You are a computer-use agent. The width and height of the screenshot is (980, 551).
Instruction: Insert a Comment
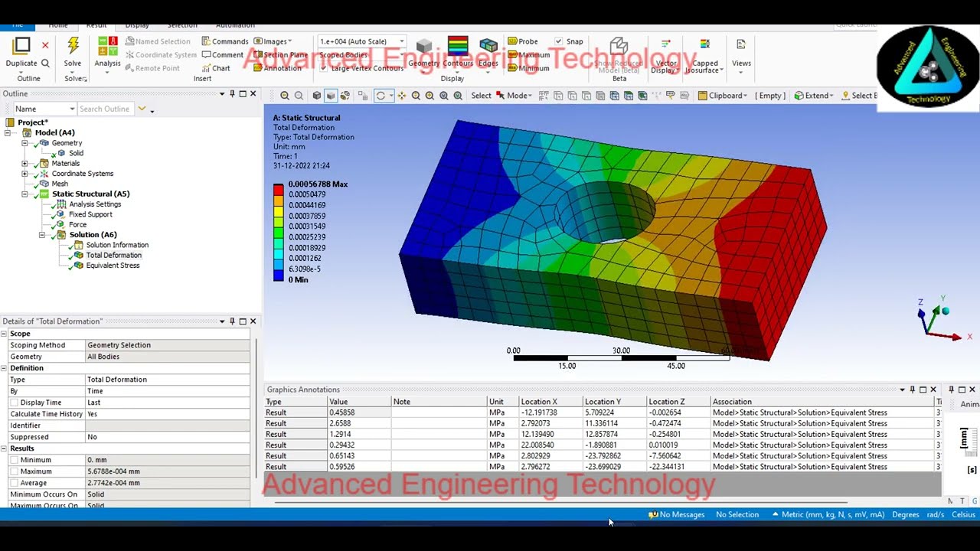click(x=222, y=55)
